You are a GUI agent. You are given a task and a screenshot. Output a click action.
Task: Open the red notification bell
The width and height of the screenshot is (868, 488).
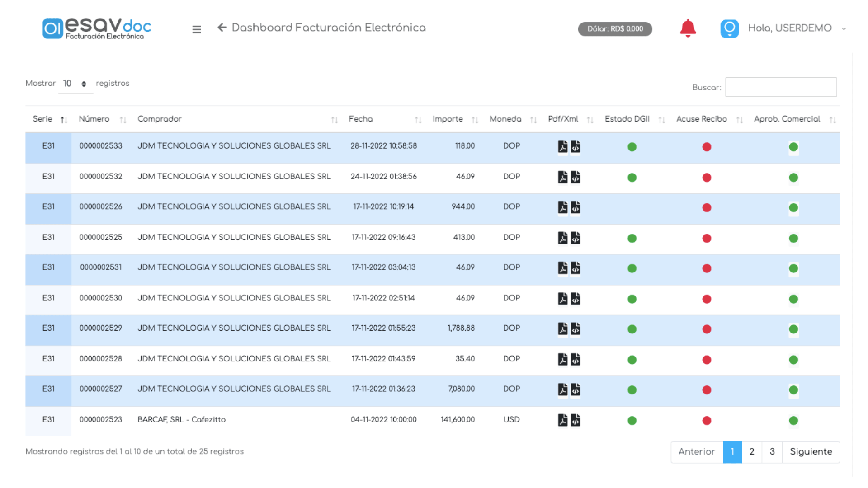click(688, 28)
